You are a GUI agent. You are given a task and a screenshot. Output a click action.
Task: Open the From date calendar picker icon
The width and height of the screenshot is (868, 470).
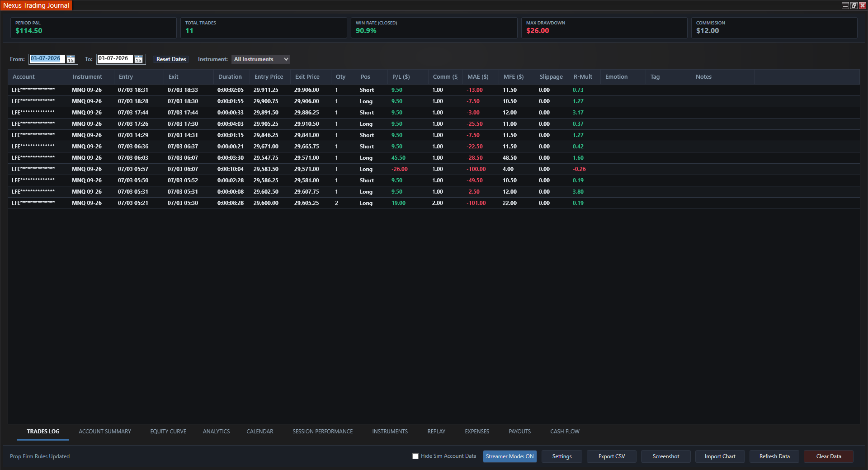71,59
